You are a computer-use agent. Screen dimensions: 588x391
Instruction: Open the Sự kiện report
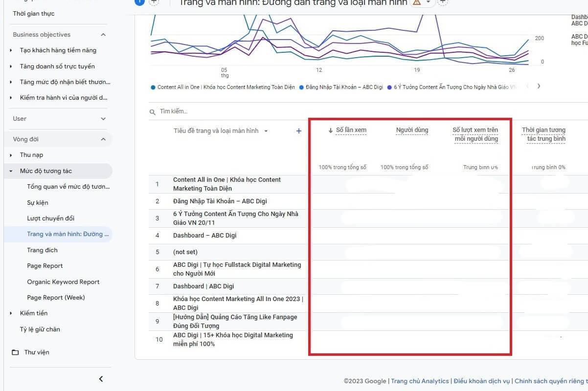click(x=38, y=203)
